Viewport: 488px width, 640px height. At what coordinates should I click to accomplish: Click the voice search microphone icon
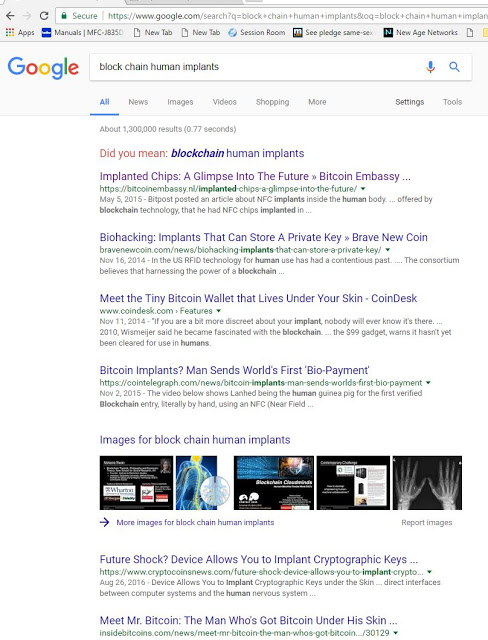click(430, 67)
